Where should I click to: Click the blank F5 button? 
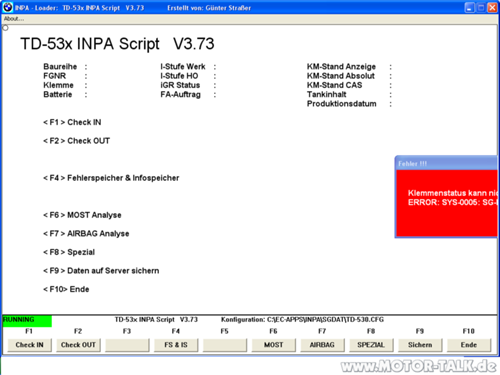point(225,345)
